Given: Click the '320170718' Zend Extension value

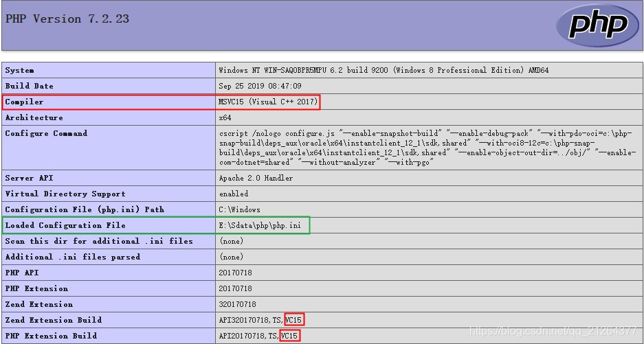Looking at the screenshot, I should pos(237,304).
